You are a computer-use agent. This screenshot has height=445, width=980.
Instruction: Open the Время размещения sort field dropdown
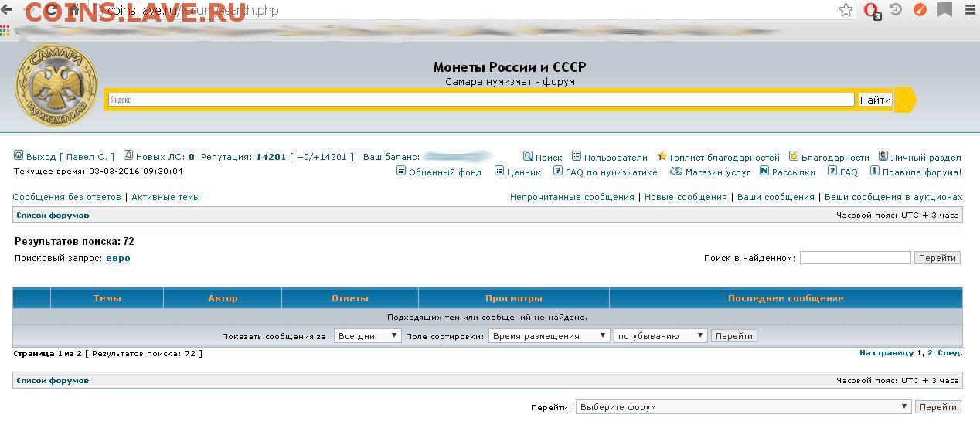point(550,336)
